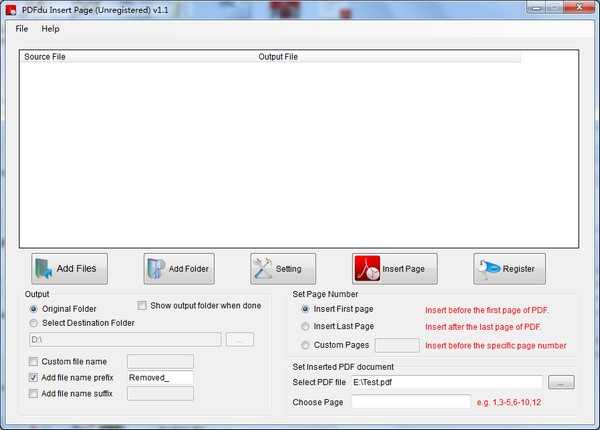Select Insert Last Page radio button
Image resolution: width=600 pixels, height=430 pixels.
(x=305, y=327)
